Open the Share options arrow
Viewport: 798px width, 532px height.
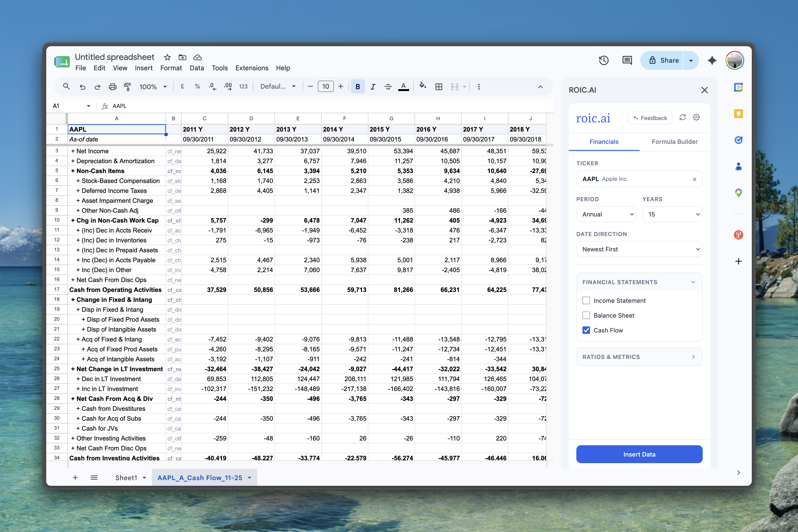(x=691, y=60)
